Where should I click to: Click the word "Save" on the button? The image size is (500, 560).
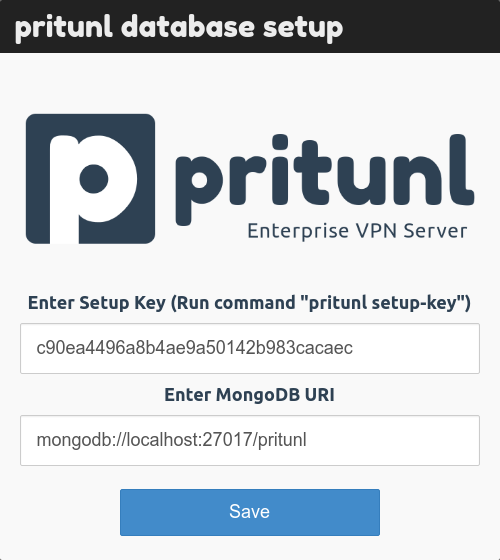249,511
